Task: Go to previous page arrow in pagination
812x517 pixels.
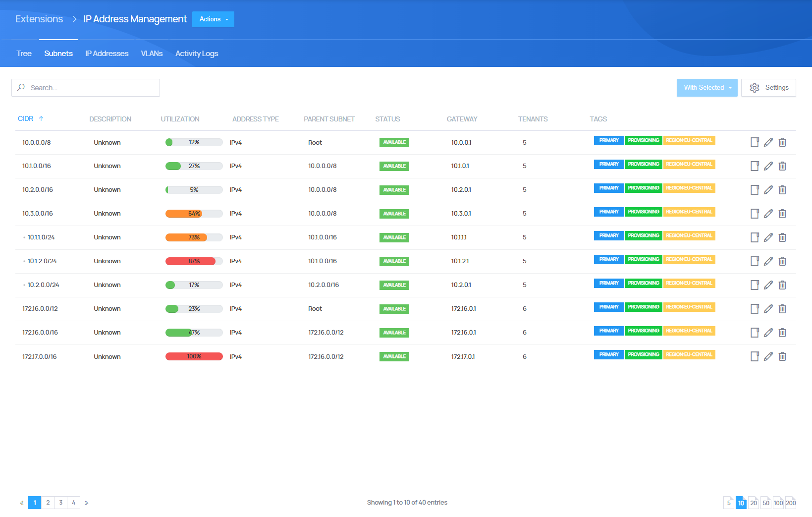Action: click(x=22, y=503)
